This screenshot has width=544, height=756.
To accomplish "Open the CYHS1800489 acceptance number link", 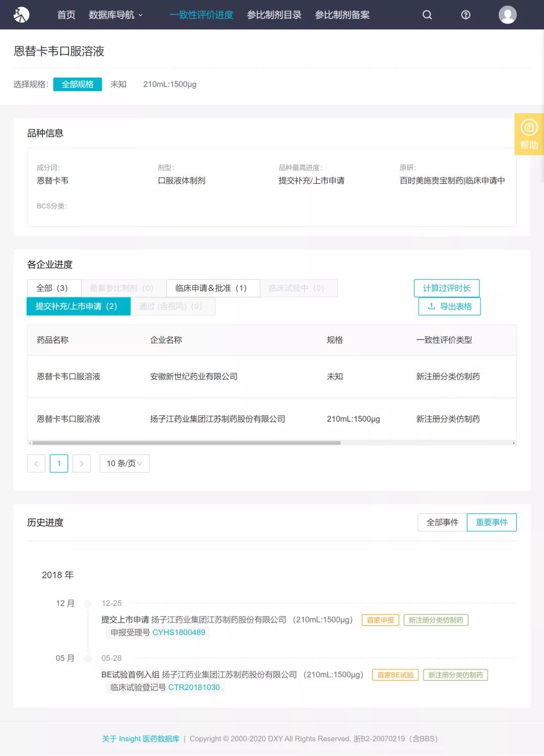I will pyautogui.click(x=179, y=633).
